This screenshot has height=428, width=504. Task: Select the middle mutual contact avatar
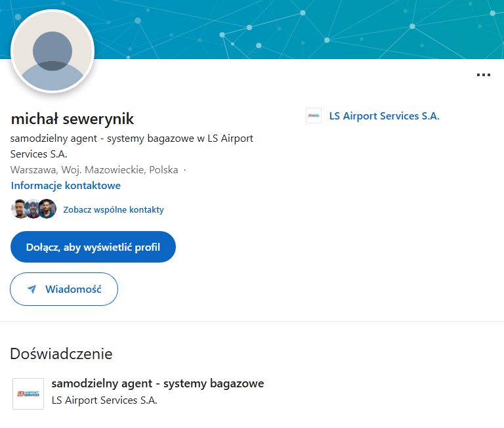[x=33, y=209]
